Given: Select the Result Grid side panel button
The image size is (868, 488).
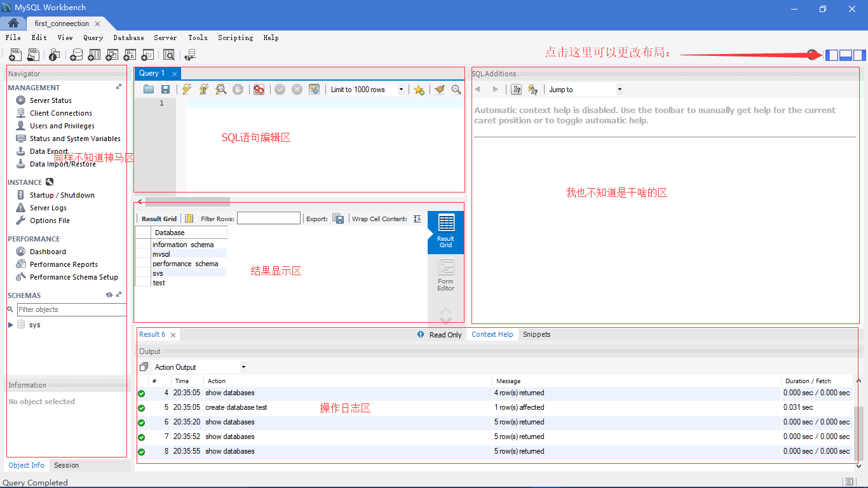Looking at the screenshot, I should pyautogui.click(x=446, y=232).
